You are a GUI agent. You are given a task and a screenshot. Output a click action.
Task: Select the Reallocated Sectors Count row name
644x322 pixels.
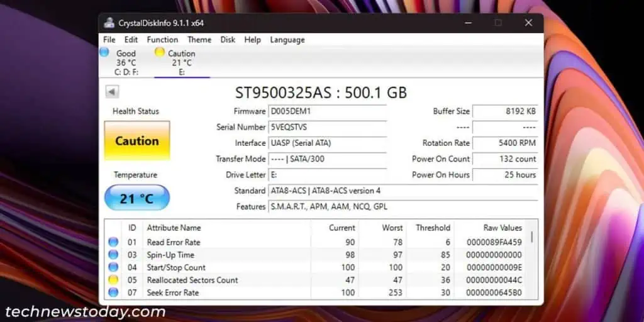pos(192,280)
